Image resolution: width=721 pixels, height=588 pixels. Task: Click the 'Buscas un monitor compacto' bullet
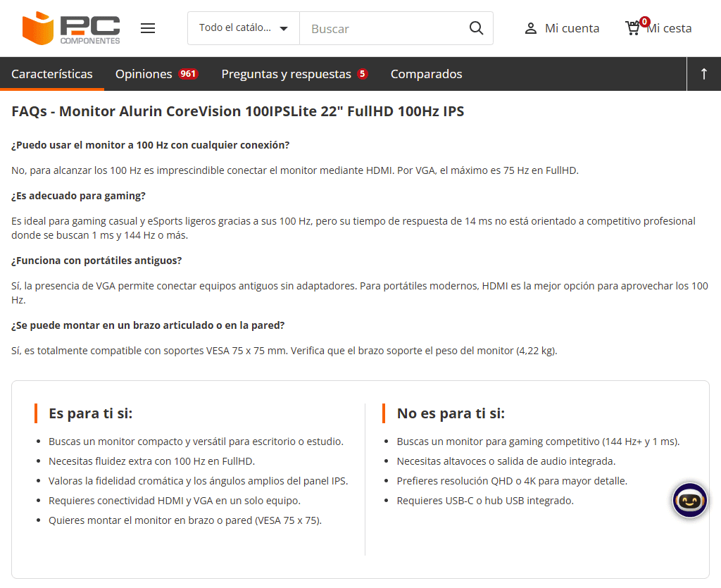tap(196, 442)
